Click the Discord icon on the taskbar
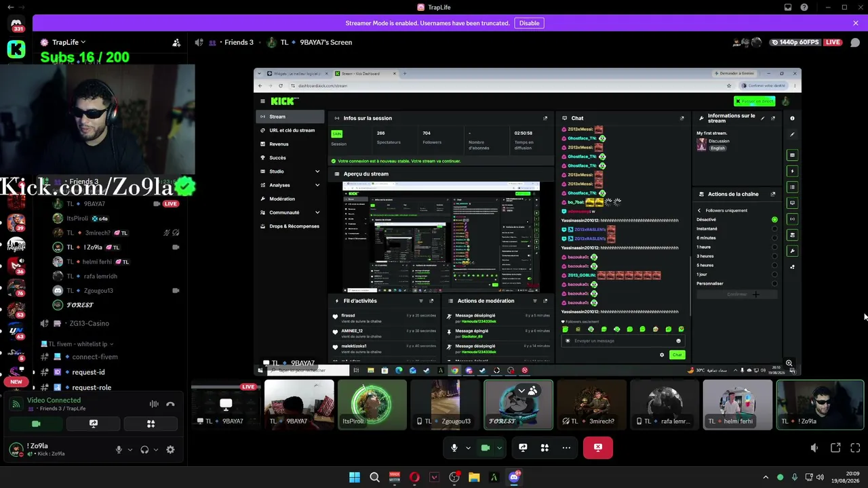Viewport: 868px width, 488px height. pyautogui.click(x=514, y=477)
